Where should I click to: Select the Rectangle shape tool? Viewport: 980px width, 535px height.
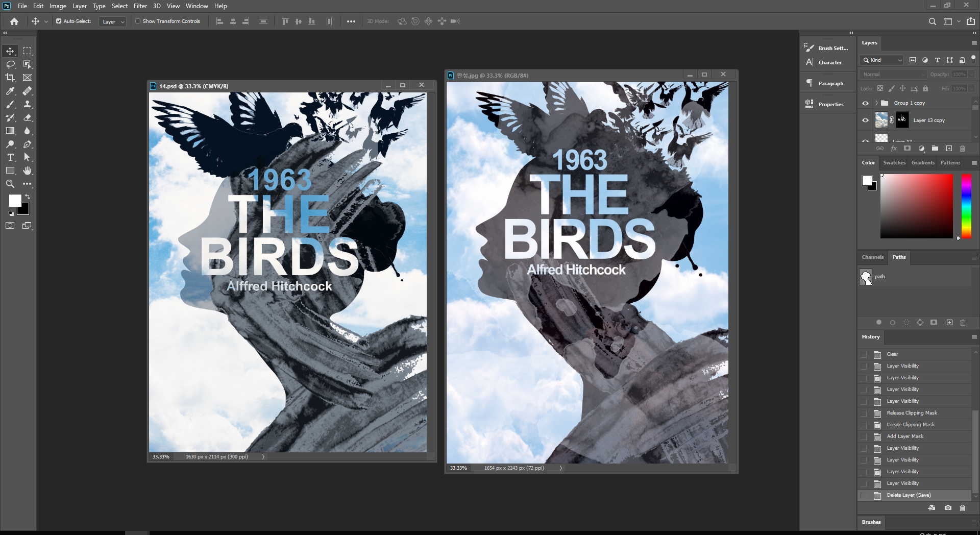pyautogui.click(x=10, y=171)
